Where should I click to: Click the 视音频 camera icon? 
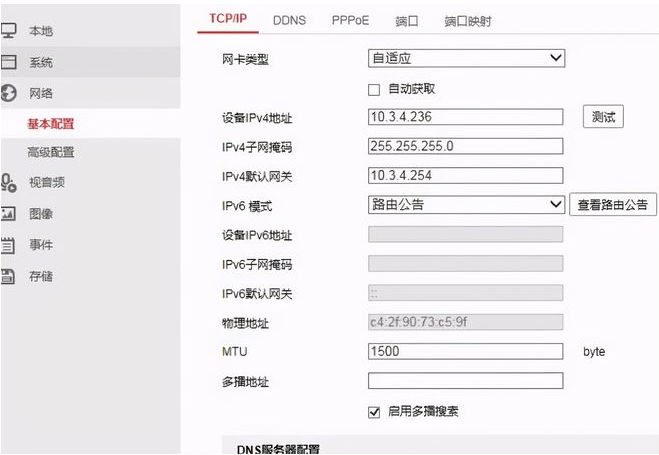[9, 182]
